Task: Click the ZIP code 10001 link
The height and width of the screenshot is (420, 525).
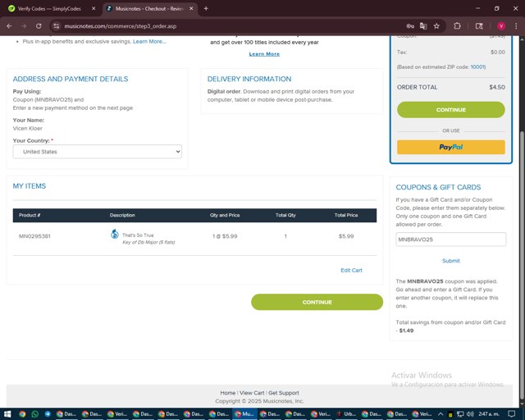Action: click(x=477, y=67)
